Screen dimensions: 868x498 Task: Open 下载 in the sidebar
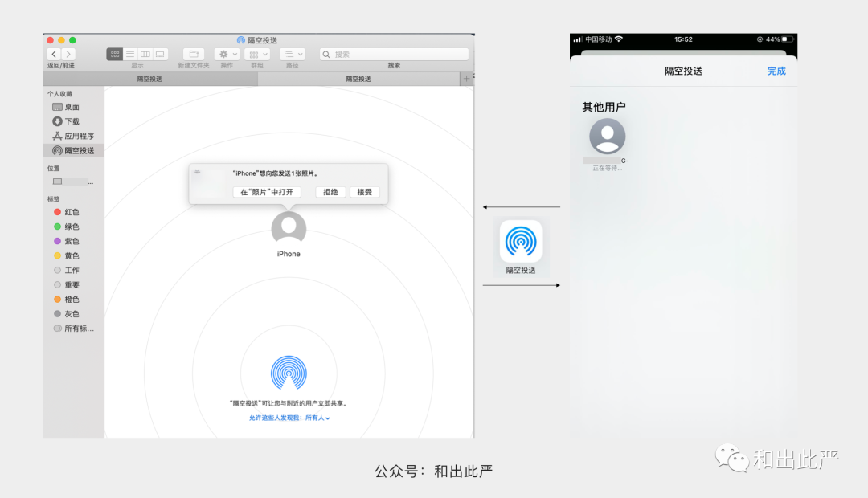(x=73, y=121)
